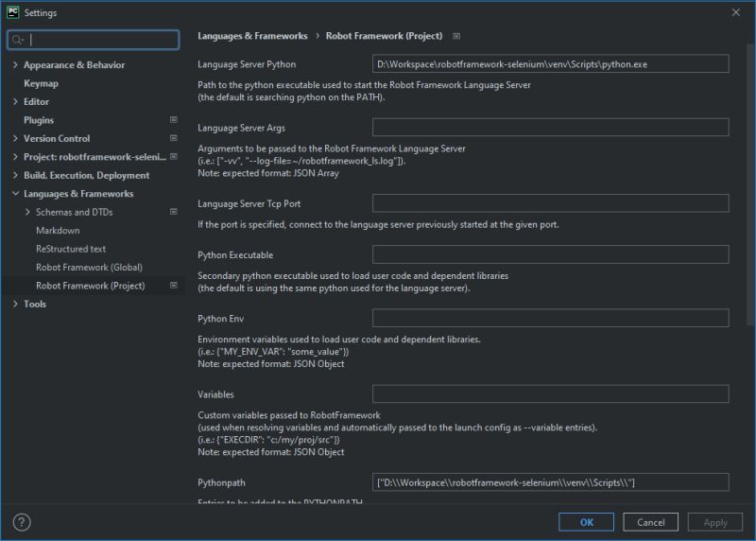Click the project-level icon beside Robot Framework (Project) tree item

click(174, 286)
